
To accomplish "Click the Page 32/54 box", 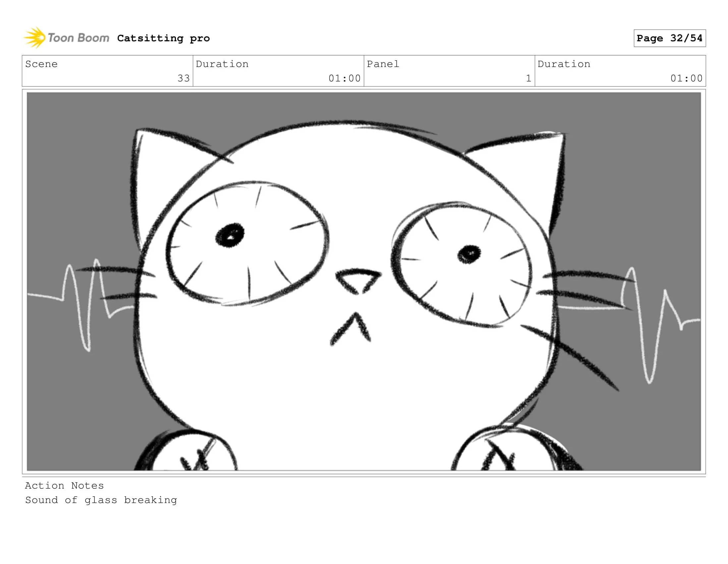I will click(x=669, y=38).
